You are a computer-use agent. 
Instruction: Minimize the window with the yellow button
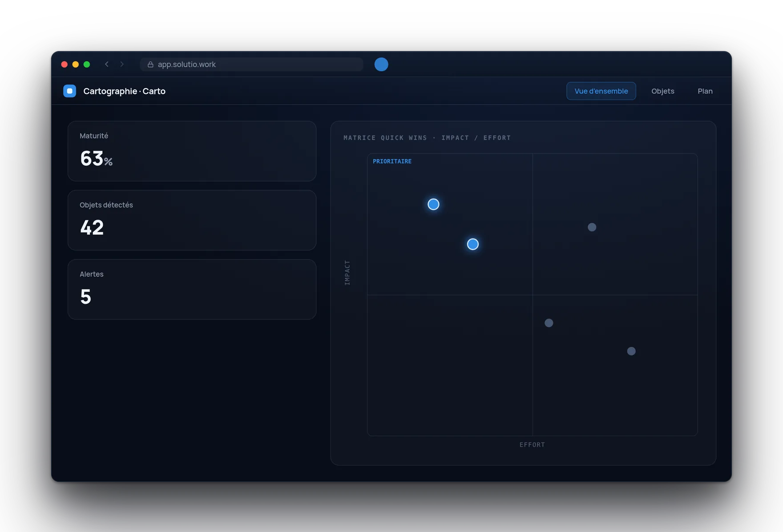click(76, 64)
